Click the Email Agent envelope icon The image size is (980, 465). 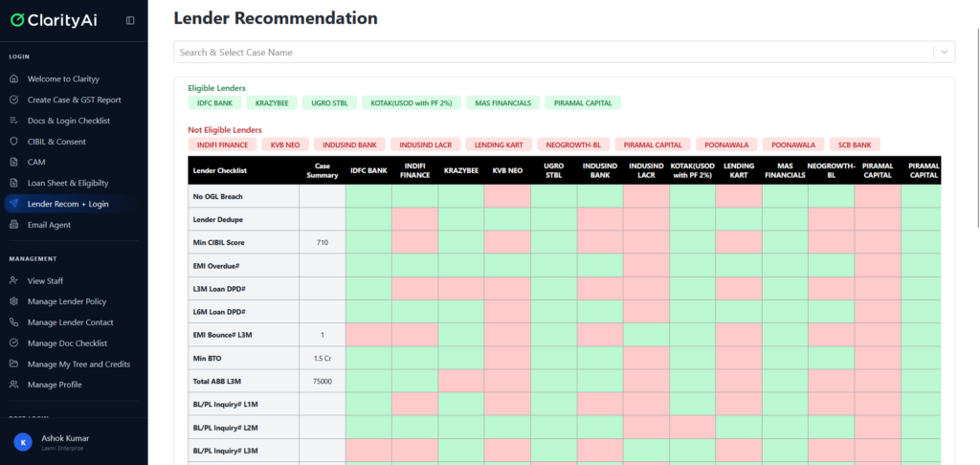[x=13, y=225]
